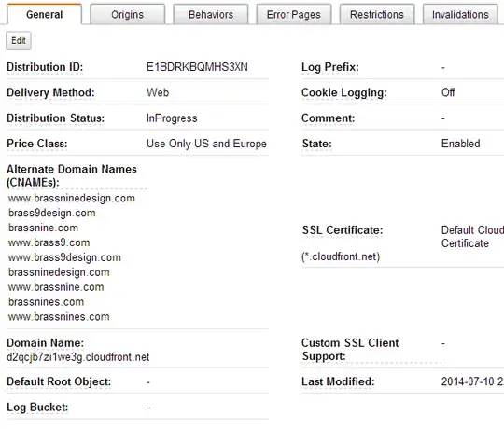504x429 pixels.
Task: Click the Comment label
Action: [x=329, y=118]
